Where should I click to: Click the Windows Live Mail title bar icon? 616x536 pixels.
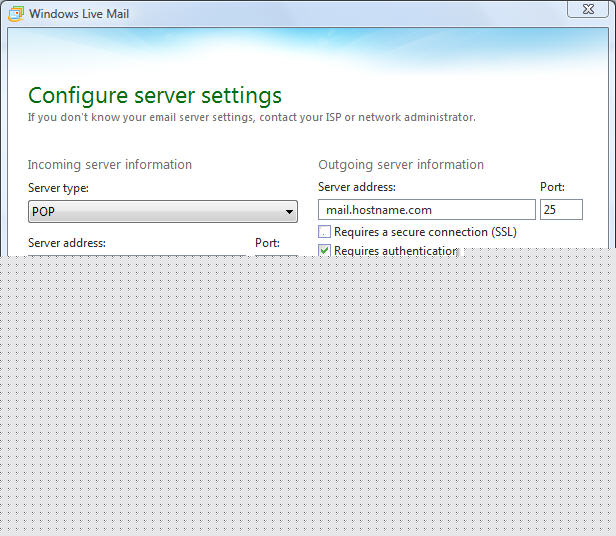[15, 14]
